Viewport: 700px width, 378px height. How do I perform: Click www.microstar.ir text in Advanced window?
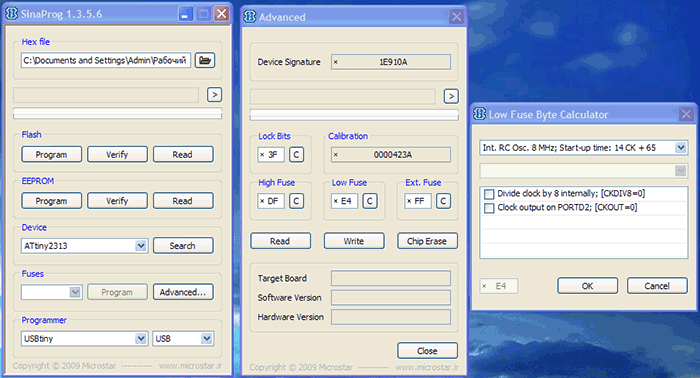tap(427, 368)
